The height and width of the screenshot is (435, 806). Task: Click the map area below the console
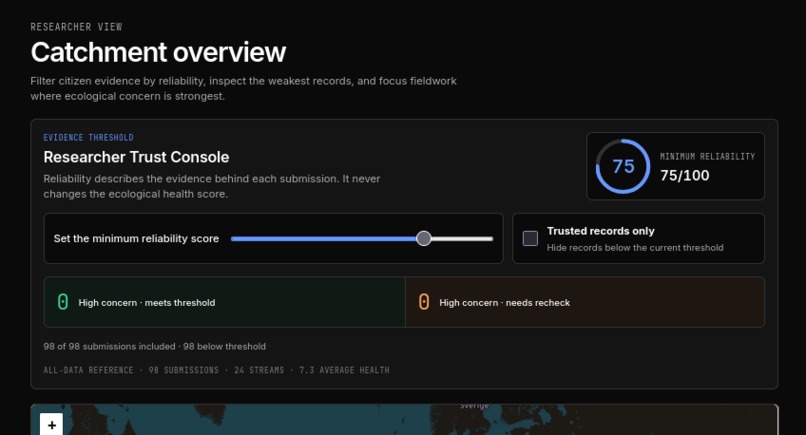tap(404, 420)
